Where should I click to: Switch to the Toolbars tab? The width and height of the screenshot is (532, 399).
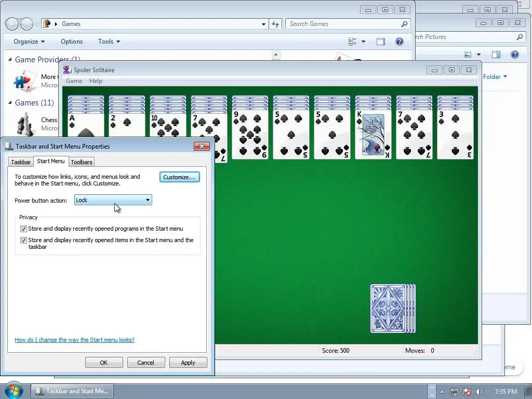click(x=82, y=162)
